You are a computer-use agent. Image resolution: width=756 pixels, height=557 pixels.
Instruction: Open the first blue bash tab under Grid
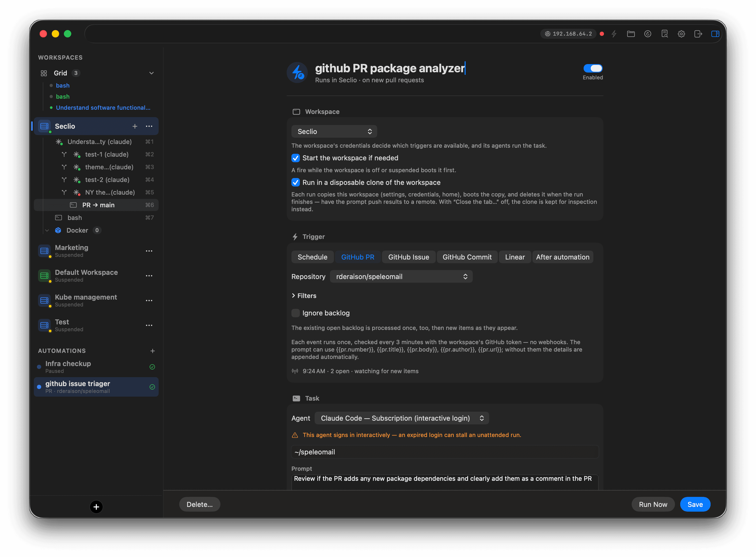pos(63,86)
